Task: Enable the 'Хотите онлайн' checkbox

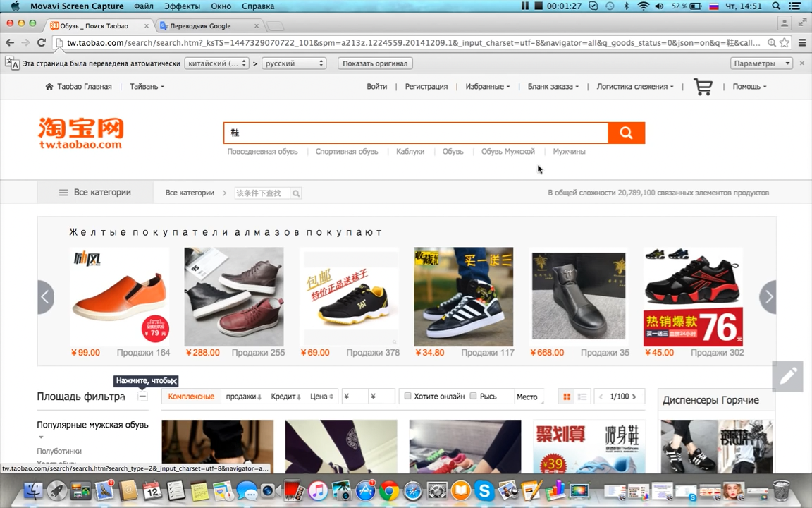Action: point(407,396)
